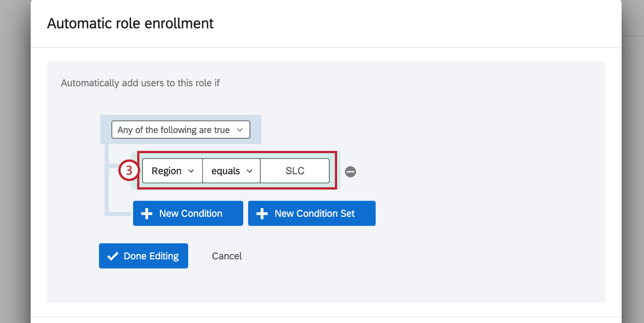
Task: Click the chevron arrow next to Region
Action: click(191, 171)
